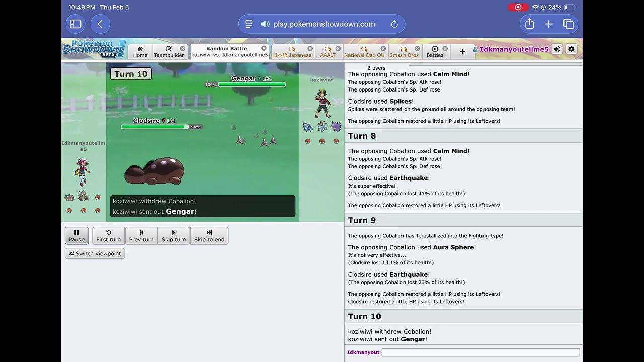The image size is (644, 362).
Task: Click "Cobalion used Aura Sphere" log line
Action: [x=412, y=247]
